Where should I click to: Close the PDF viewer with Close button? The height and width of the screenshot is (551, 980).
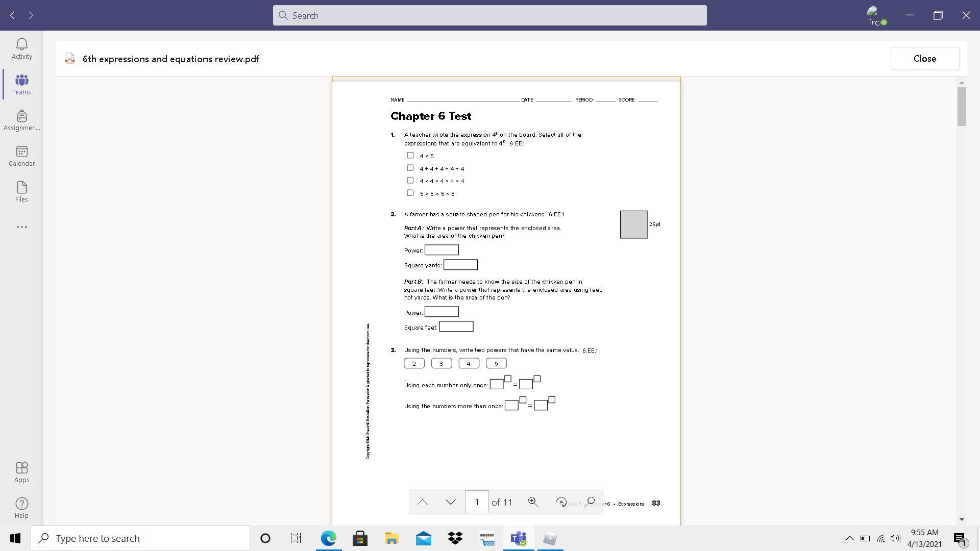[x=924, y=59]
